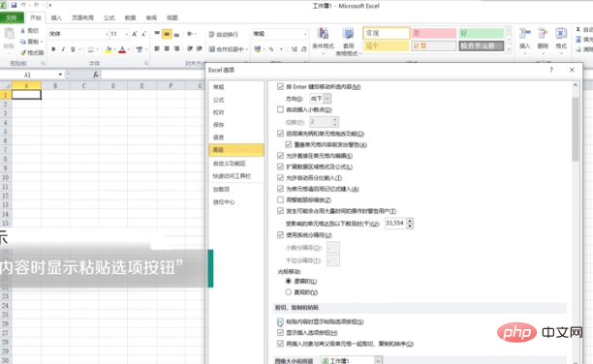The width and height of the screenshot is (593, 364).
Task: Click the align-left icon
Action: click(157, 48)
